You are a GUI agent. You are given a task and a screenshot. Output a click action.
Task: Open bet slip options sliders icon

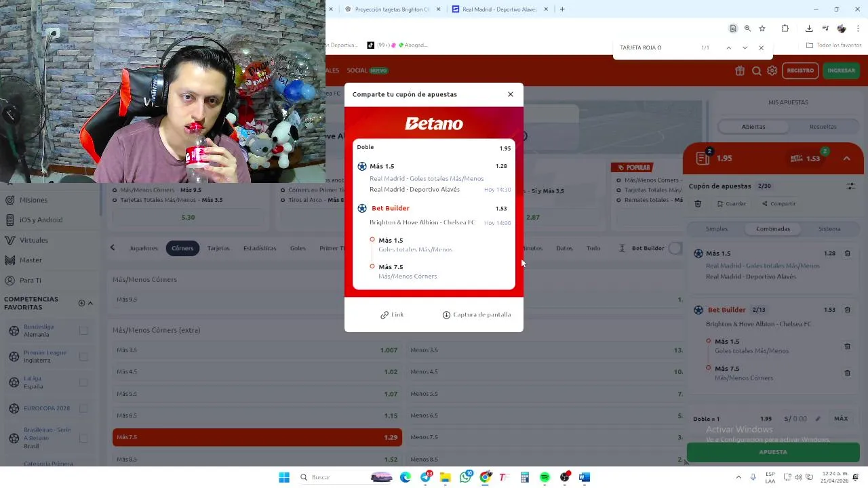[x=850, y=186]
